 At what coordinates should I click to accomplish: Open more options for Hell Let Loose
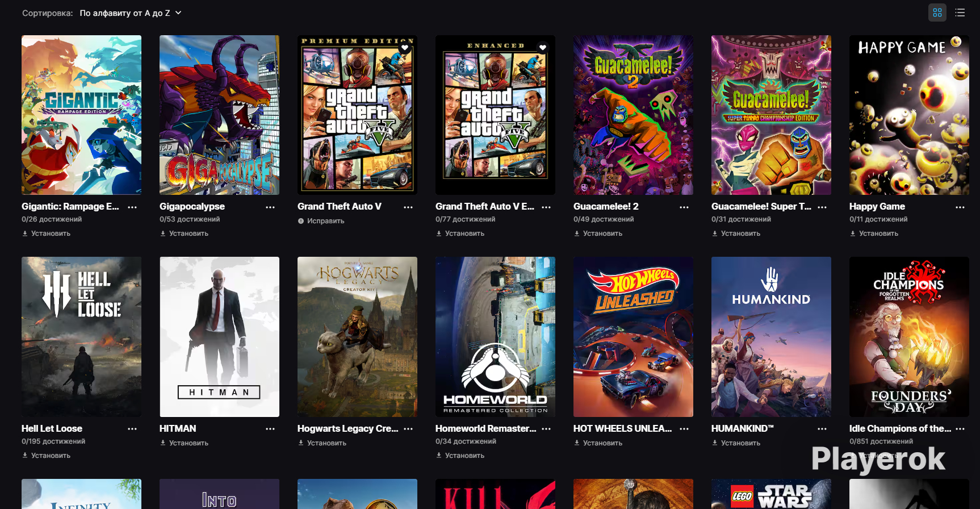point(132,429)
